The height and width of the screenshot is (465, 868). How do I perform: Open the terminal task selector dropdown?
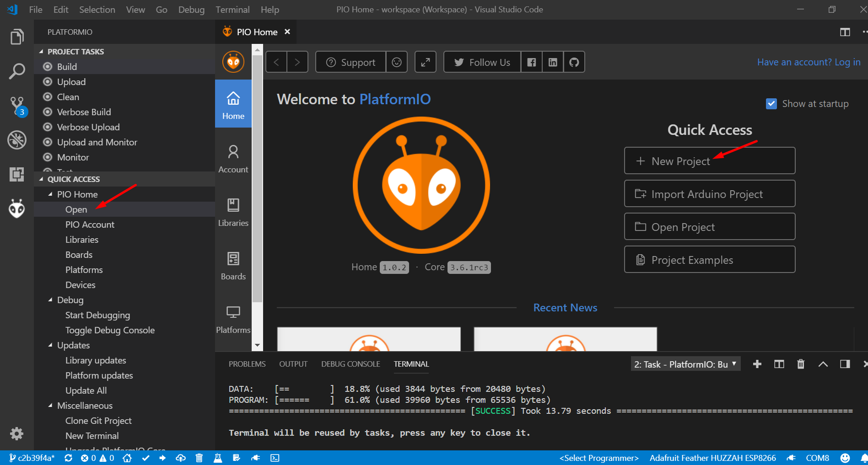point(685,364)
